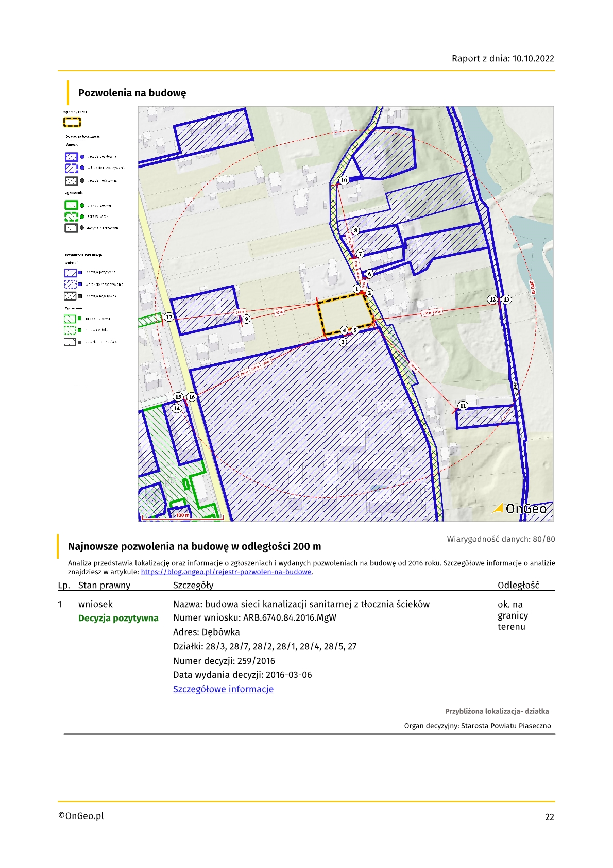
Task: Click the ©OnGeo.pl footer text
Action: pos(81,816)
